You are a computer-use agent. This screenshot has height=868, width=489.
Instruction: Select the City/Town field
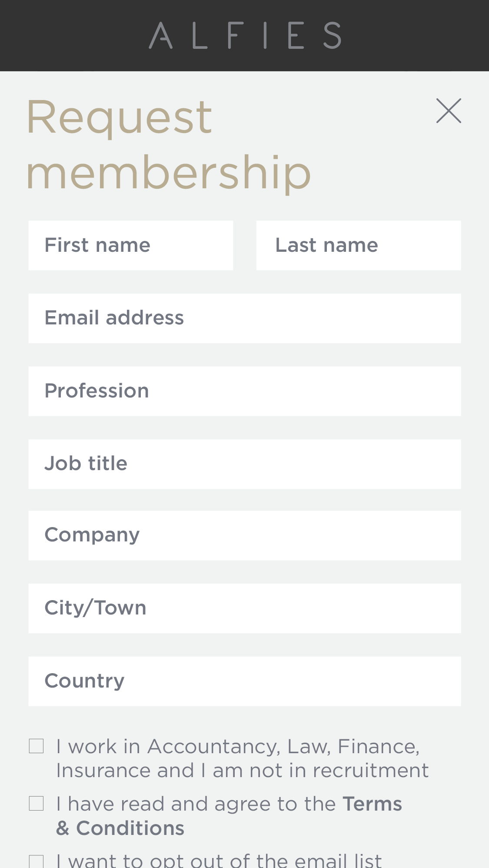pyautogui.click(x=244, y=608)
